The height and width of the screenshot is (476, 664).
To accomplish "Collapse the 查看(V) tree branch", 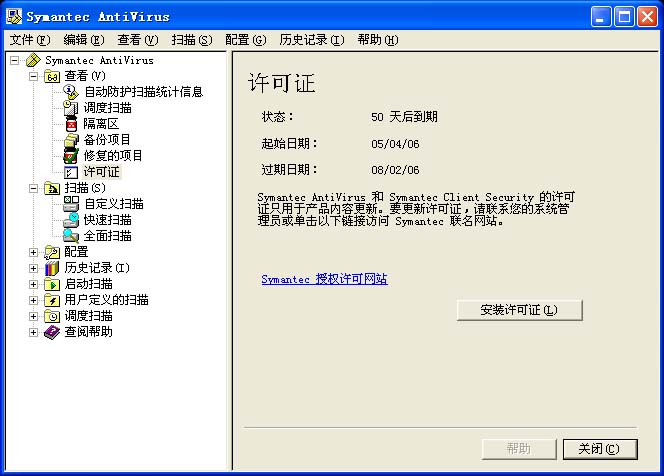I will coord(33,77).
